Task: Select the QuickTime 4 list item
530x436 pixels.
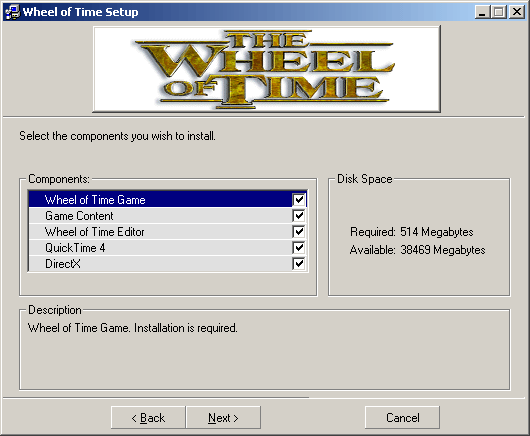Action: pos(168,248)
